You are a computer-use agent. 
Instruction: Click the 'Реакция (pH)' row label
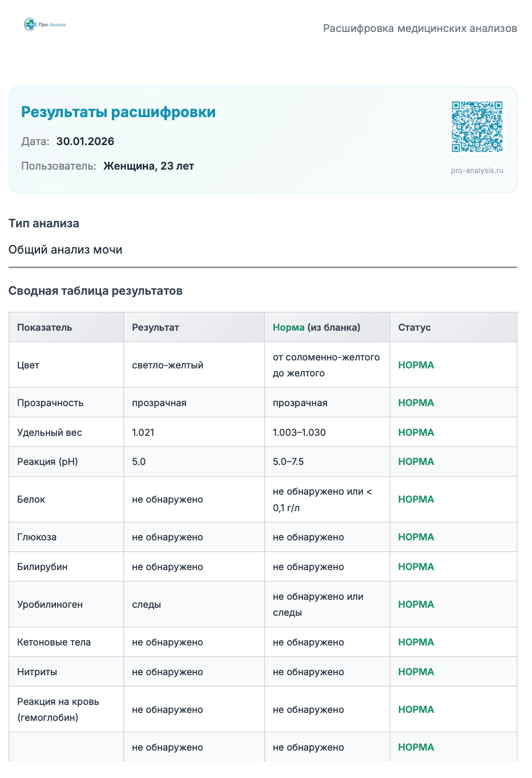47,462
